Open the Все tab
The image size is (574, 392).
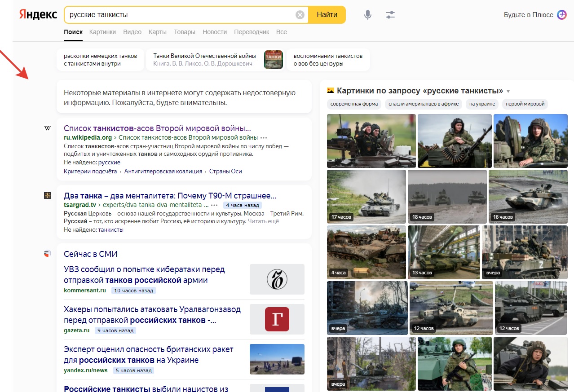[x=282, y=32]
